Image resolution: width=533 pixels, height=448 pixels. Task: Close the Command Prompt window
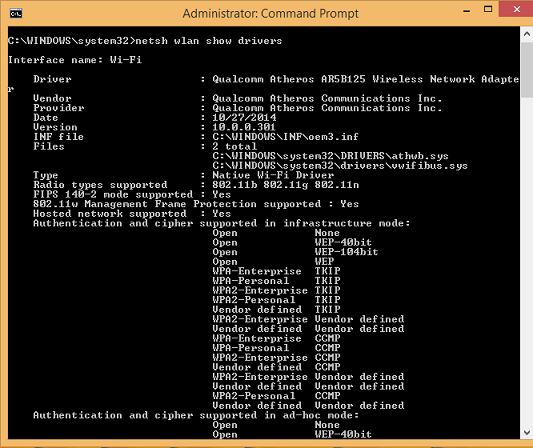516,9
